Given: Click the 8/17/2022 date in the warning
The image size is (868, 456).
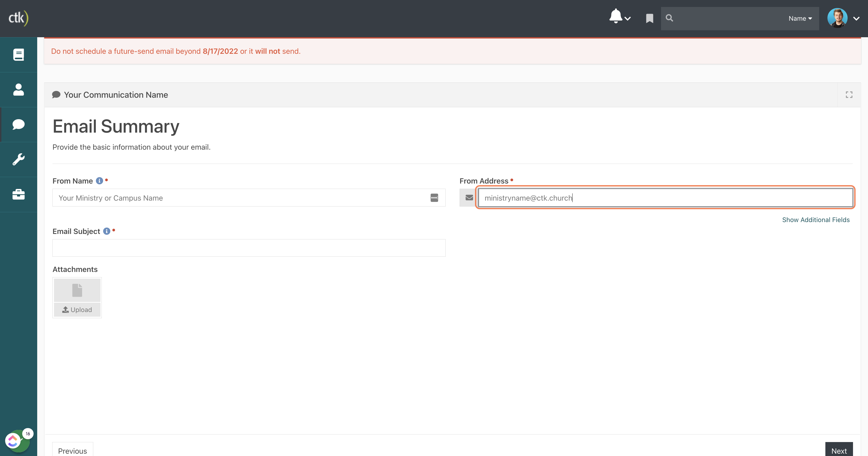Looking at the screenshot, I should point(220,51).
